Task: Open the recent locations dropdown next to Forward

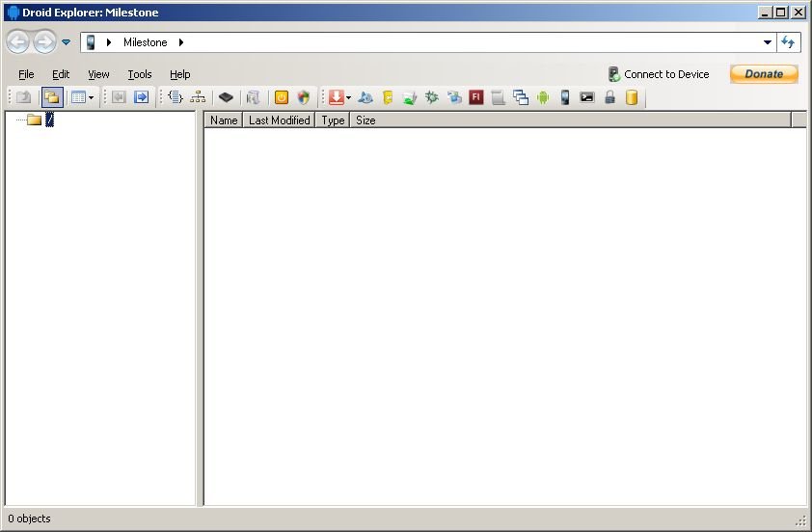Action: tap(66, 41)
